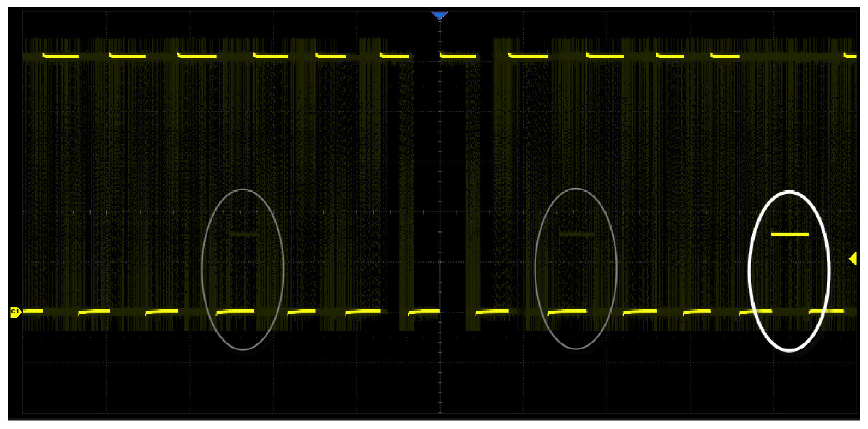This screenshot has width=868, height=429.
Task: Click the low-level segment next to C1 marker
Action: pyautogui.click(x=33, y=311)
